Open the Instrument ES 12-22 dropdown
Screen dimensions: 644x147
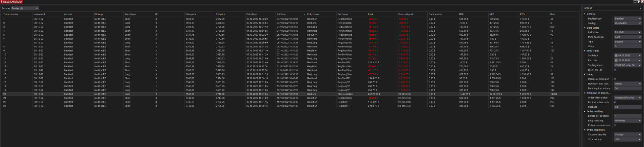[x=628, y=32]
